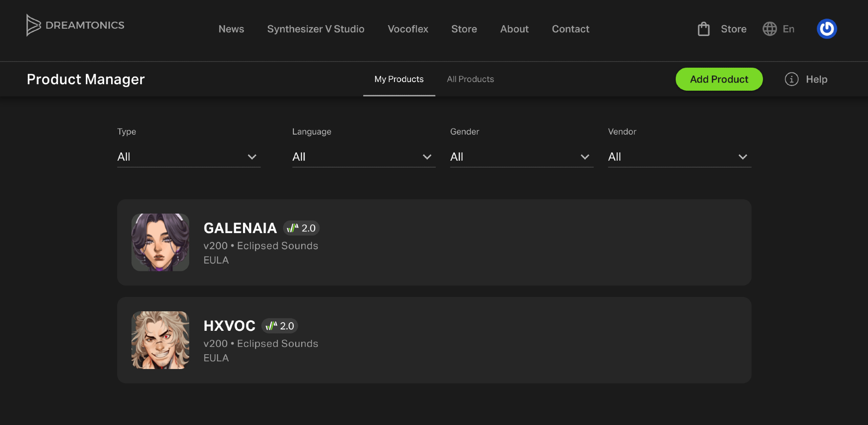Switch to the All Products tab

(x=470, y=79)
